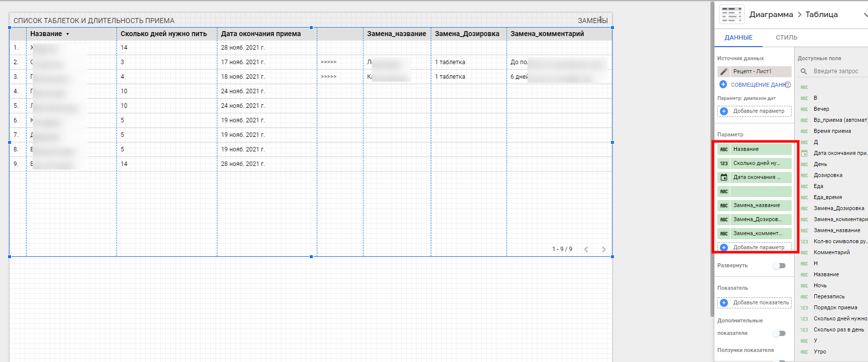Go to the previous table page arrow
Viewport: 868px width, 362px height.
(586, 249)
